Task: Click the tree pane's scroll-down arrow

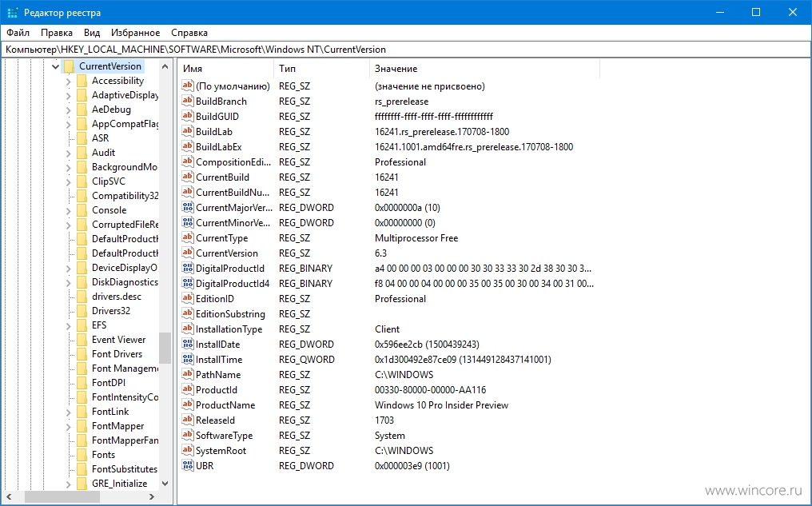Action: click(165, 484)
